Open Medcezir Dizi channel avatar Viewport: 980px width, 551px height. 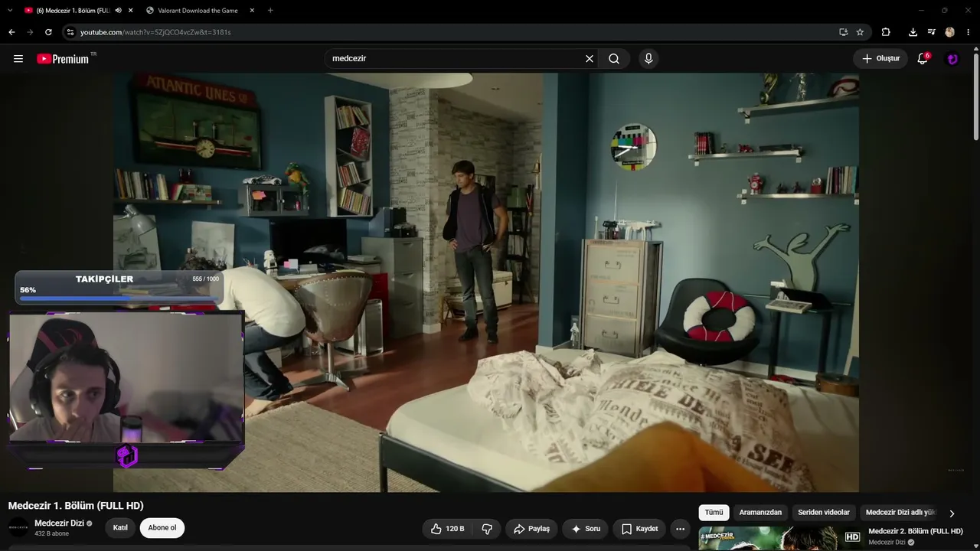point(18,527)
